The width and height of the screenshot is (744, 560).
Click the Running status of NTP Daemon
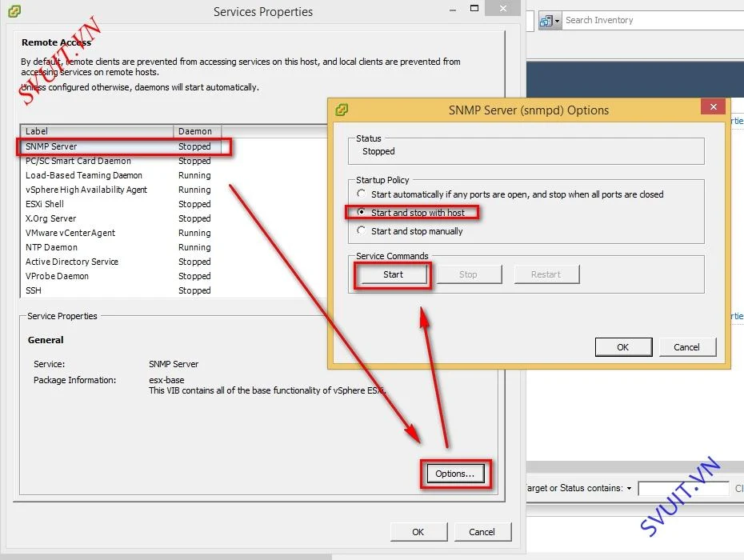pyautogui.click(x=194, y=247)
